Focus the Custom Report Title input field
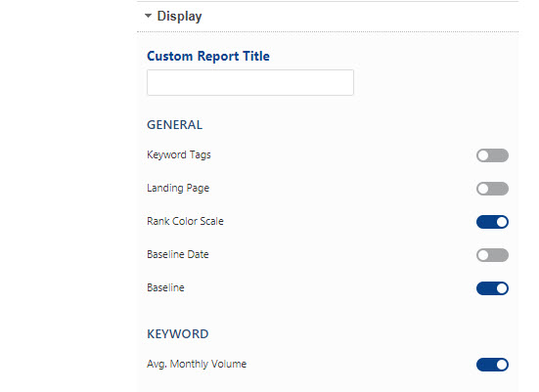Viewport: 539px width, 392px height. pos(250,82)
